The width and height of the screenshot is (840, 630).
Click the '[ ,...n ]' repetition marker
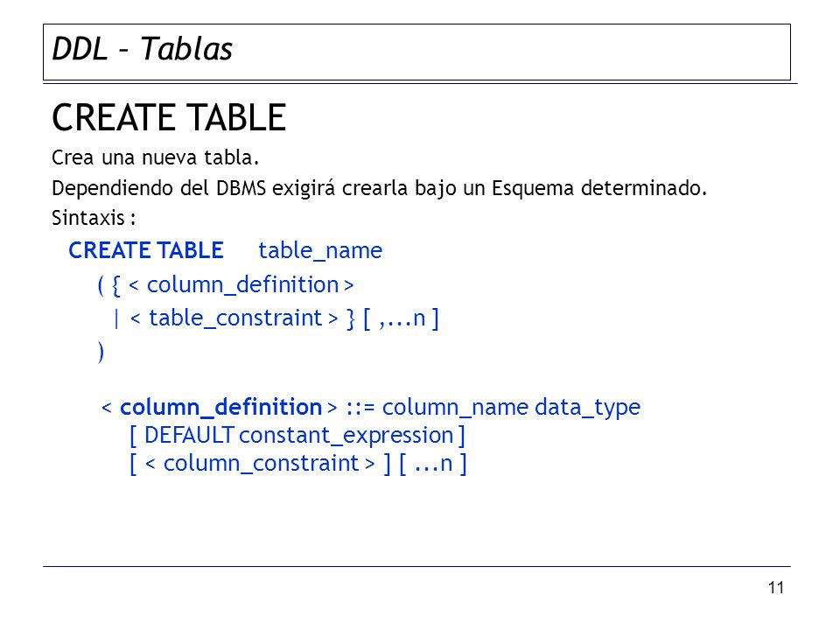(402, 318)
